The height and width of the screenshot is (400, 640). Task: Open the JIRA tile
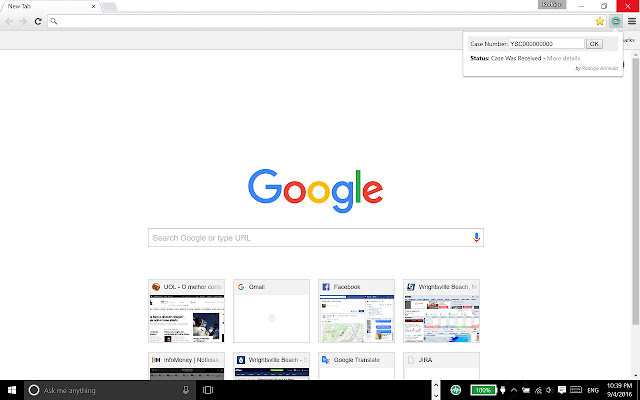click(x=441, y=366)
